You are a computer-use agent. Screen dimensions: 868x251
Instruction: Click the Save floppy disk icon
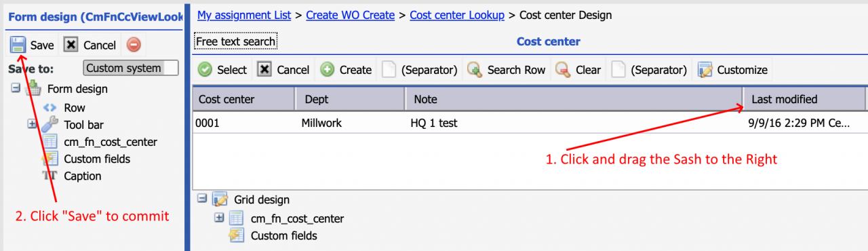[18, 45]
